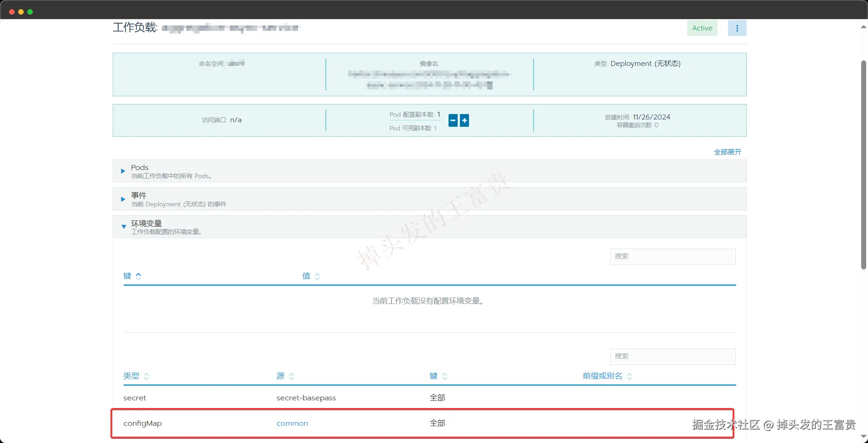Expand the Pods section
Viewport: 868px width, 443px height.
(x=123, y=171)
